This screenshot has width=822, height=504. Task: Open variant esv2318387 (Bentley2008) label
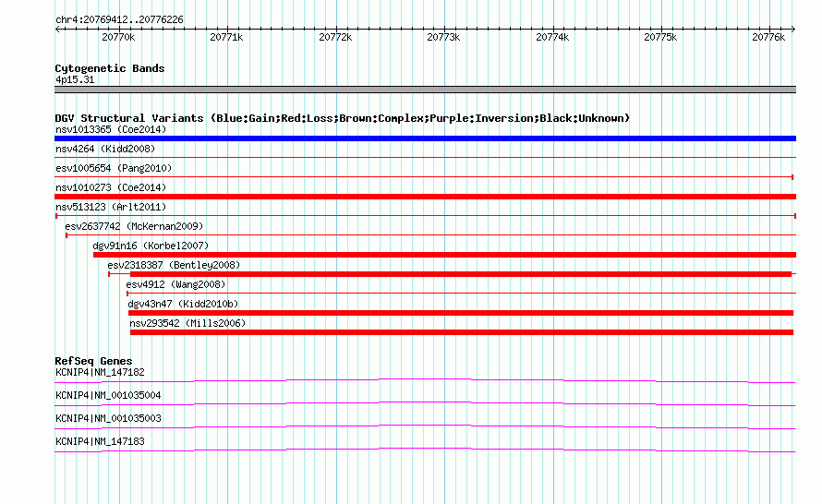[x=174, y=265]
